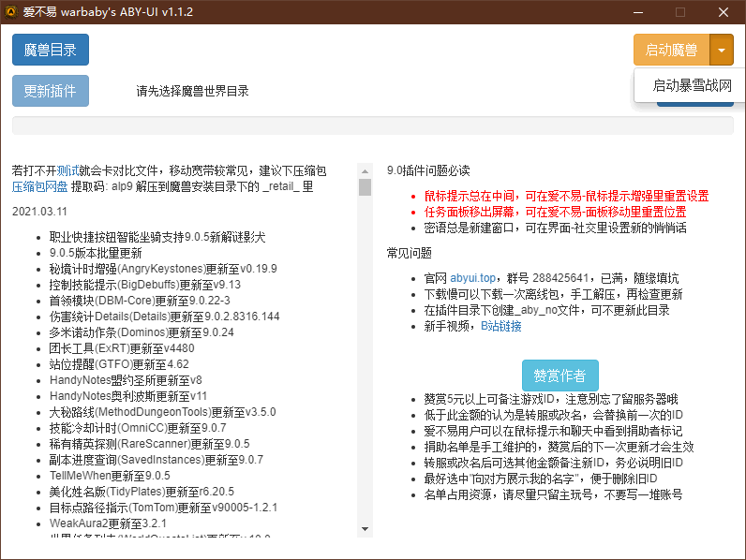Open the 测试 link

pyautogui.click(x=67, y=170)
